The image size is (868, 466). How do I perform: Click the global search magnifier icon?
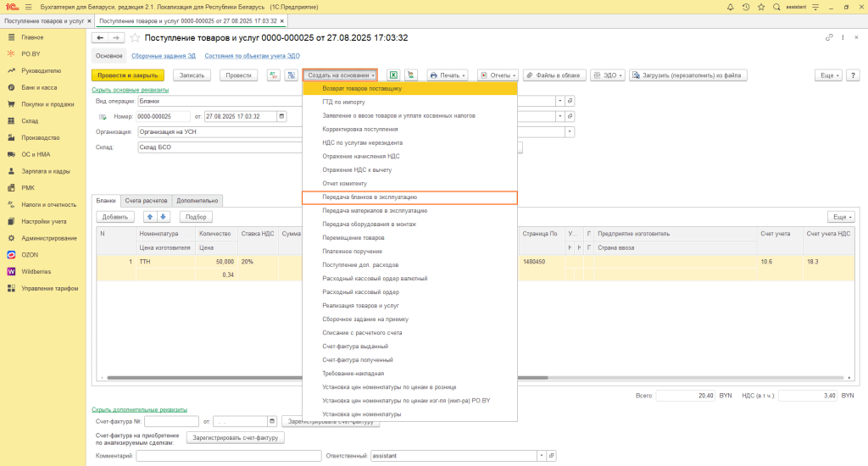[x=776, y=7]
